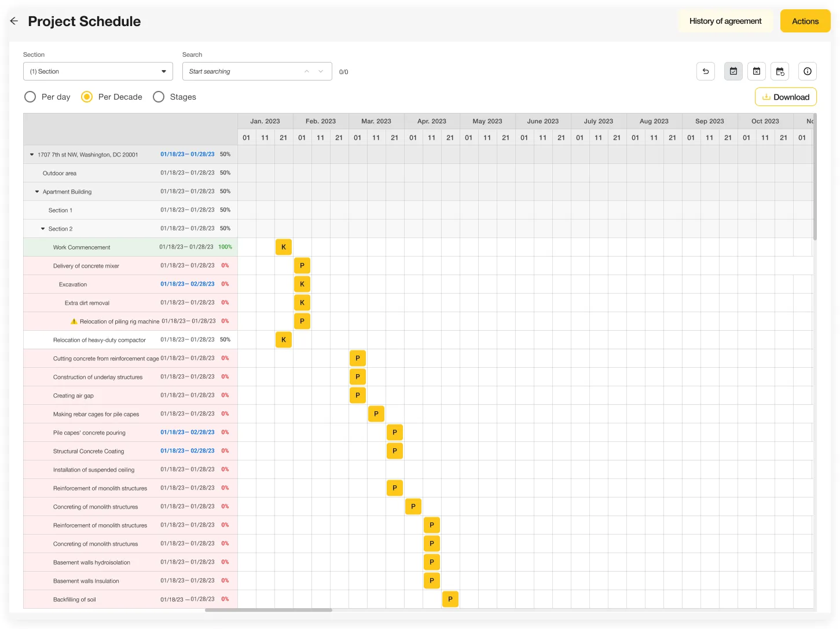Select Basement walls hydroisolation row label
The height and width of the screenshot is (629, 840).
[x=91, y=562]
